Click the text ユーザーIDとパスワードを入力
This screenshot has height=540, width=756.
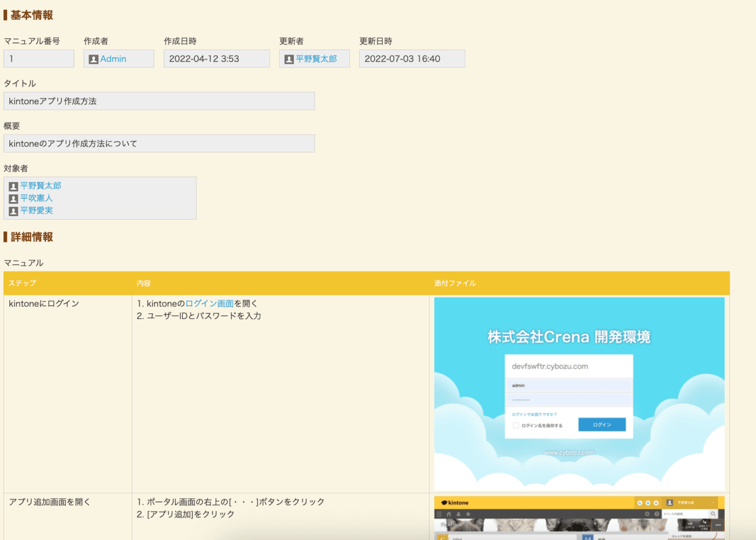[204, 316]
